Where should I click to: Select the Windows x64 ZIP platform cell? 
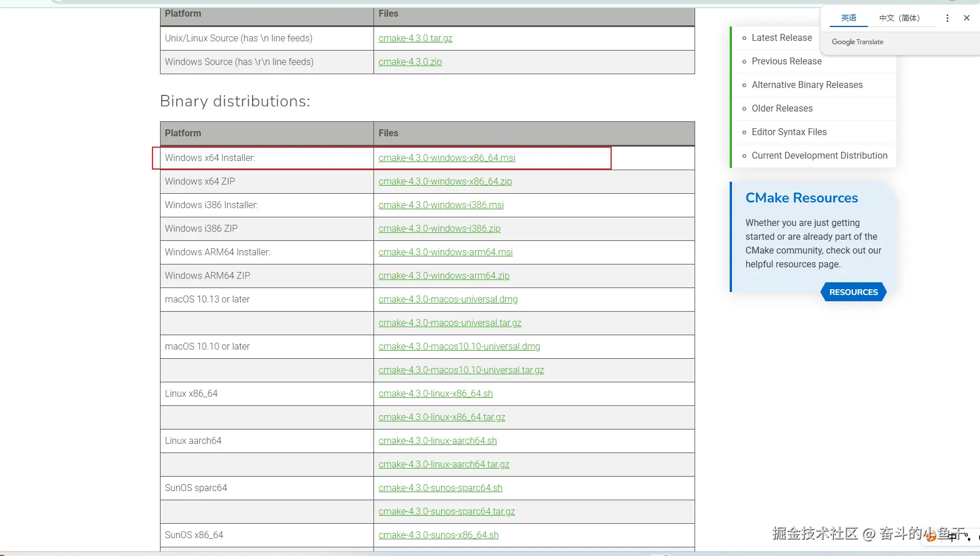(x=267, y=182)
